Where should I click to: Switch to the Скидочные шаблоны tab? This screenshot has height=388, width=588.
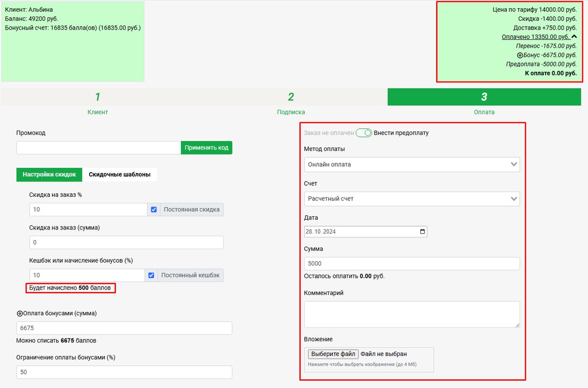pyautogui.click(x=119, y=175)
